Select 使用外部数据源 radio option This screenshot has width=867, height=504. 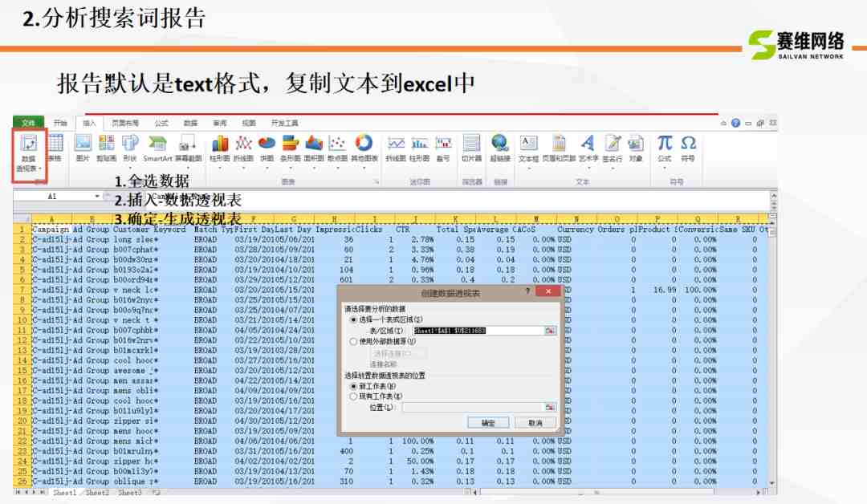tap(354, 342)
